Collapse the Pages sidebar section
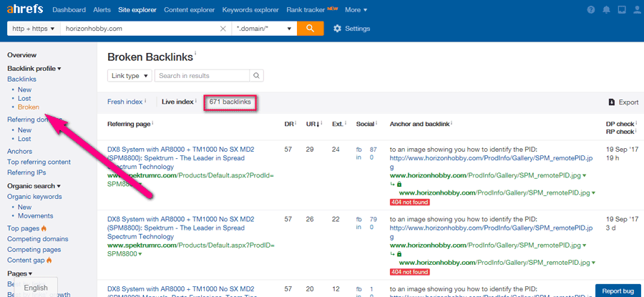644x297 pixels. click(20, 273)
